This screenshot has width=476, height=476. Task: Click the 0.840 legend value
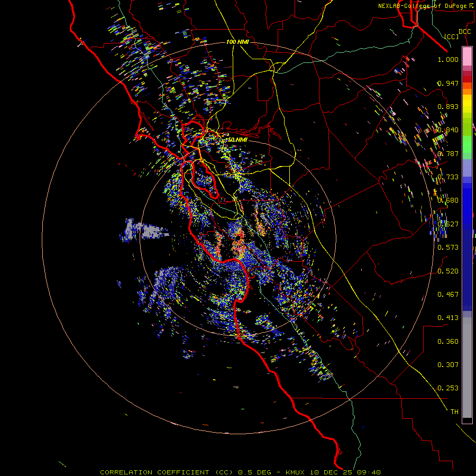448,130
